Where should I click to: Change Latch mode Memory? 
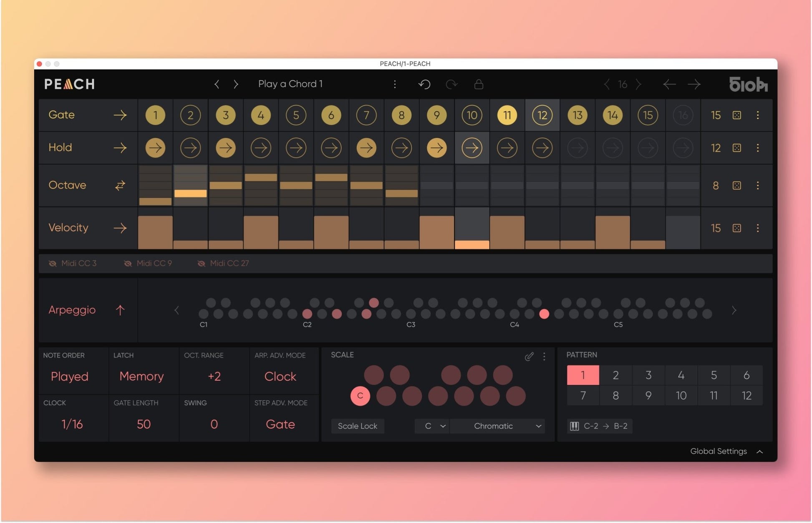coord(141,376)
